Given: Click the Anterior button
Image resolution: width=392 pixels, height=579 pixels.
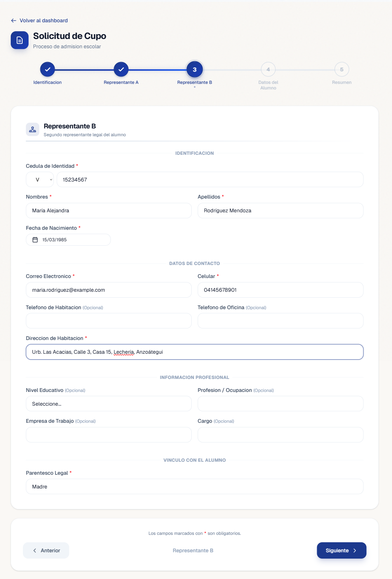Looking at the screenshot, I should 46,550.
